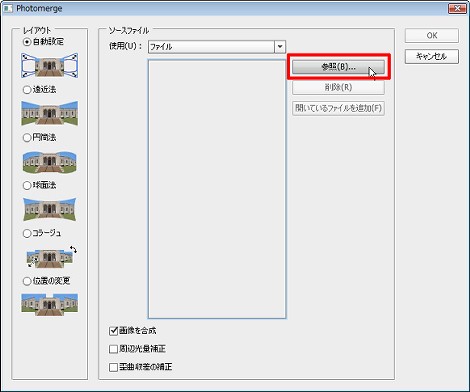
Task: Click the 自動設定 layout preview icon
Action: tap(50, 65)
